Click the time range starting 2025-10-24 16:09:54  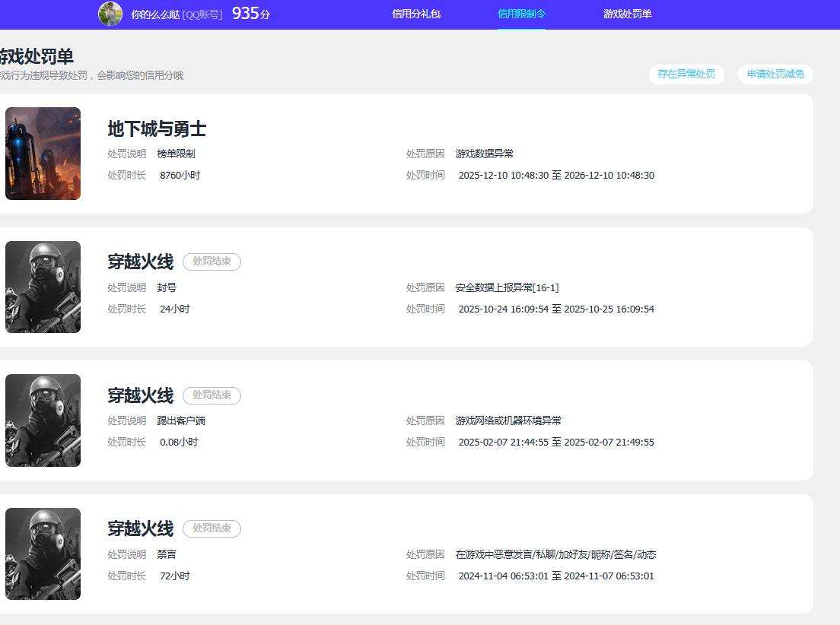click(556, 309)
